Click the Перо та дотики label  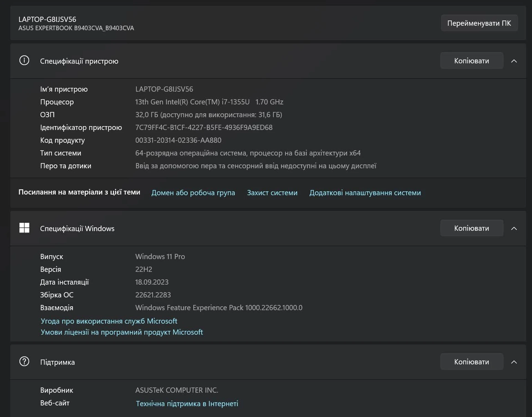66,166
